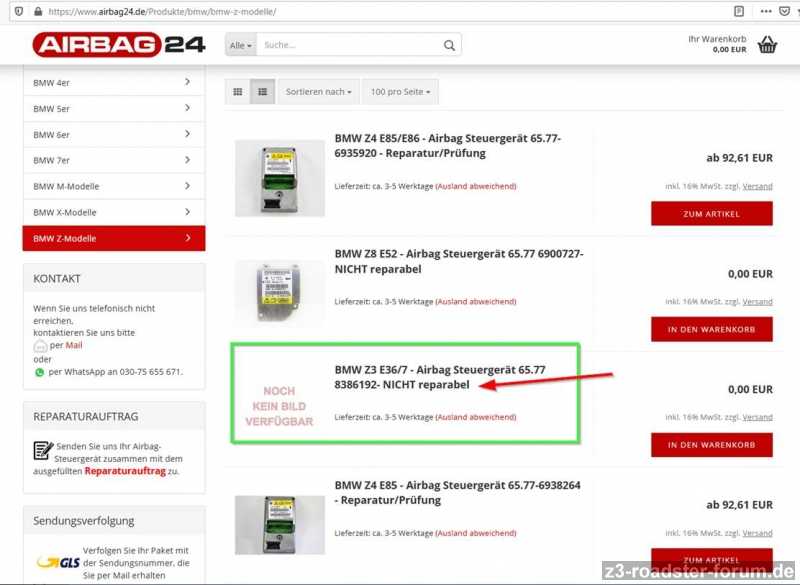Click 'Zum Artikel' for Z4 E85/E86
This screenshot has height=585, width=800.
click(711, 213)
